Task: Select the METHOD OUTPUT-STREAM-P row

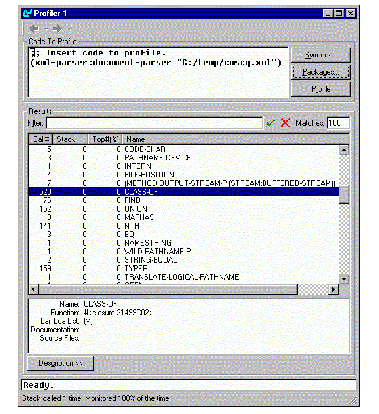Action: (x=184, y=183)
